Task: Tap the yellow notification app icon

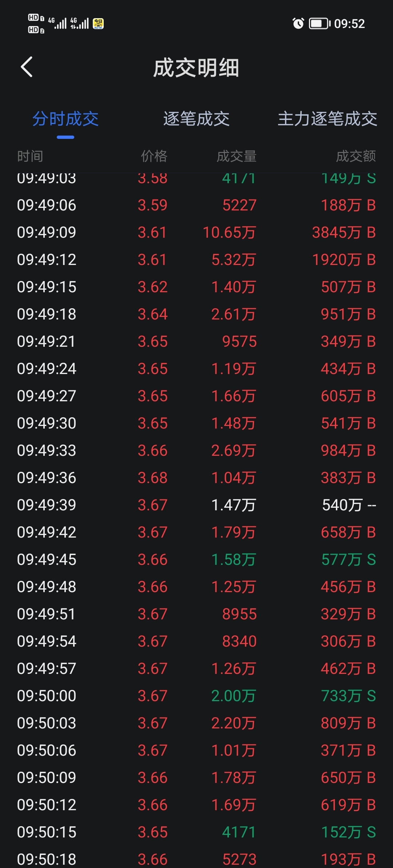Action: point(98,24)
